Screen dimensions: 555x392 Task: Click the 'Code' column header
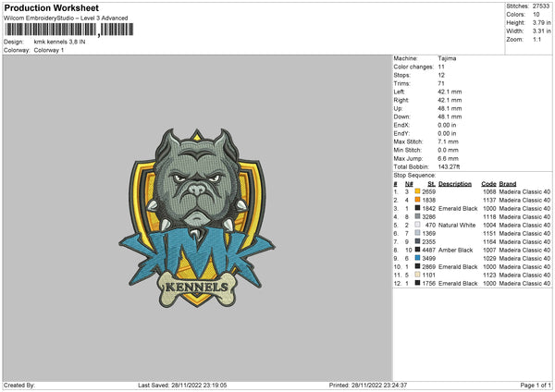pyautogui.click(x=488, y=184)
